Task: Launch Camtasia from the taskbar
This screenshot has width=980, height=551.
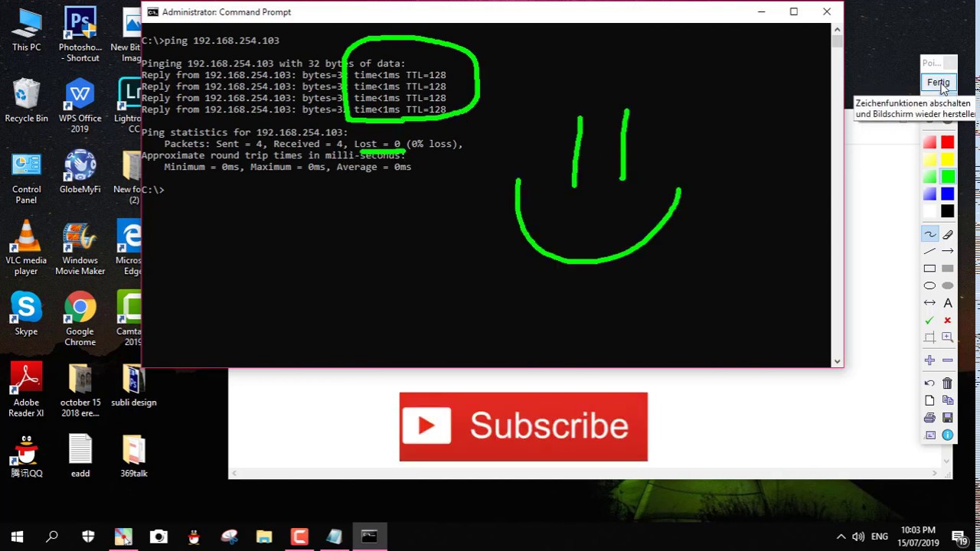Action: [x=299, y=536]
